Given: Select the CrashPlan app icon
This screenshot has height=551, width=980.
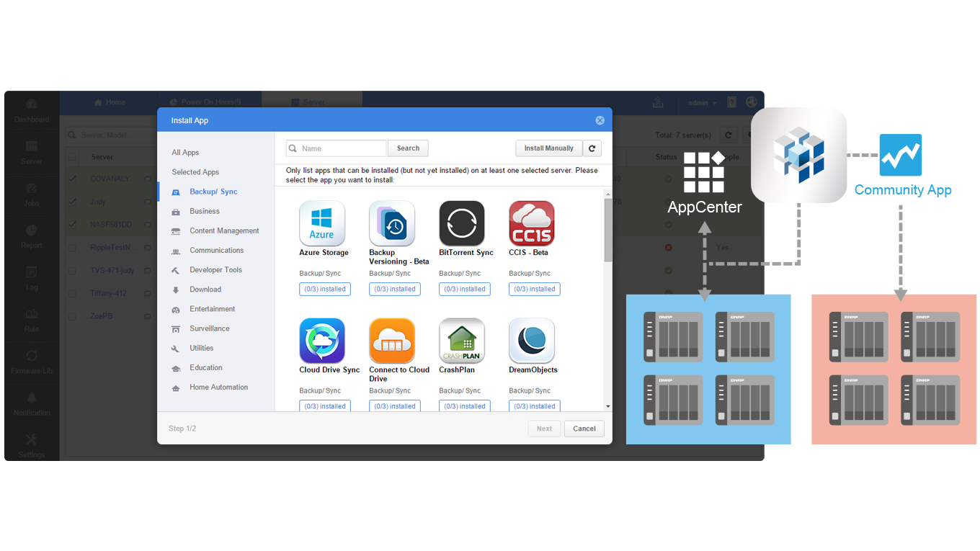Looking at the screenshot, I should click(x=462, y=341).
